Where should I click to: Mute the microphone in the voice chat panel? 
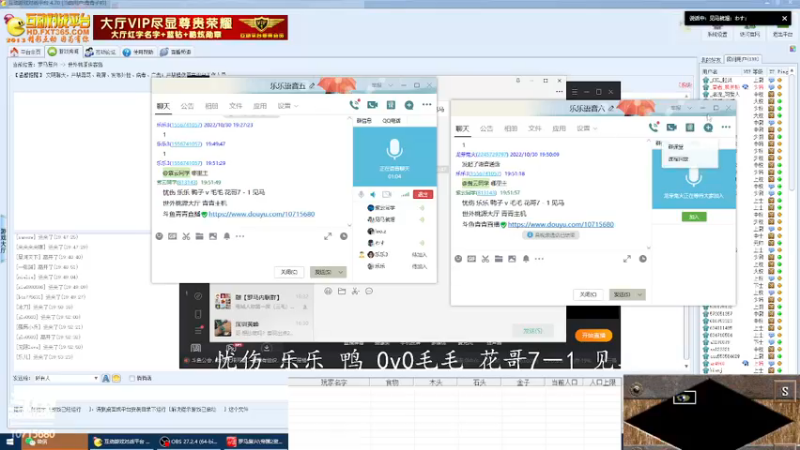(x=361, y=194)
